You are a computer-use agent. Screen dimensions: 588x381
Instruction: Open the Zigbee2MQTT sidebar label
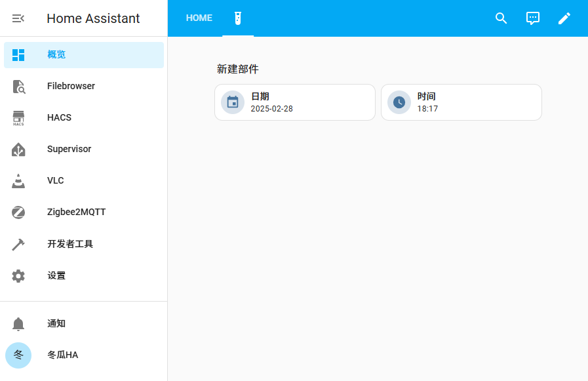click(x=77, y=212)
